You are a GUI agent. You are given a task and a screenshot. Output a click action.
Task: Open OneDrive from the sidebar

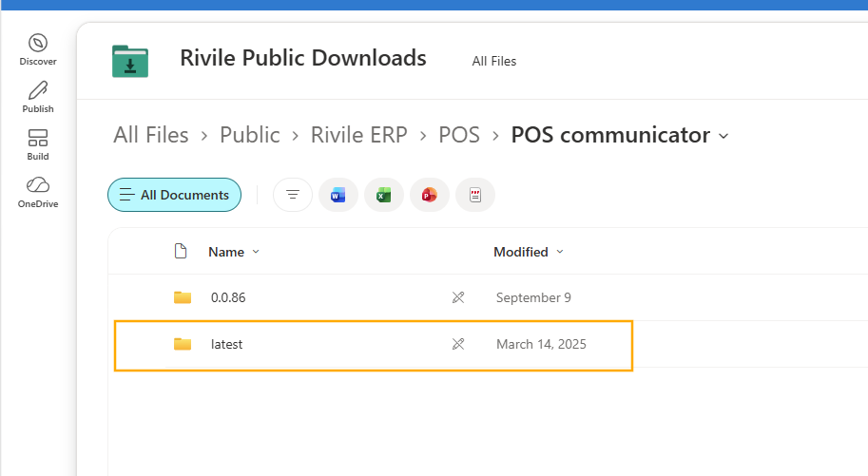38,193
